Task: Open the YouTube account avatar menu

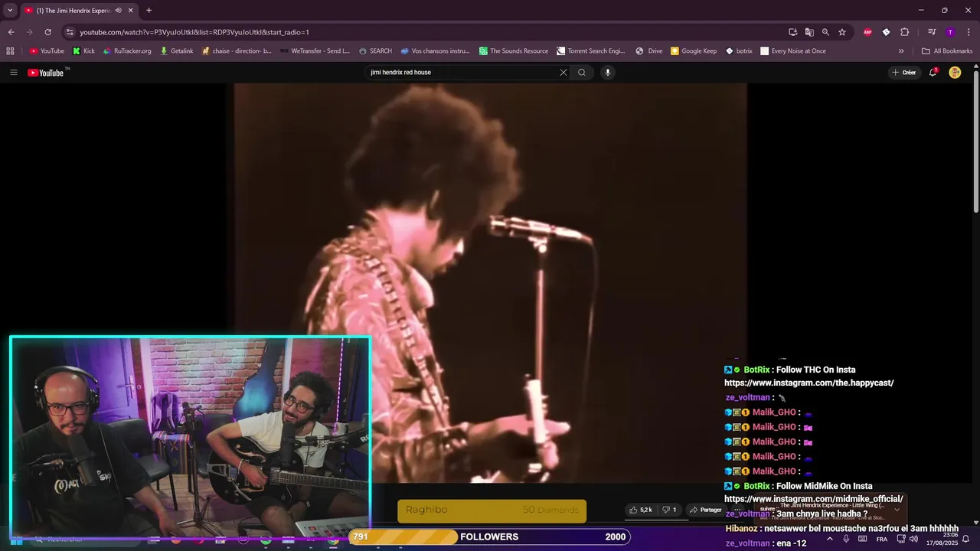Action: 955,73
